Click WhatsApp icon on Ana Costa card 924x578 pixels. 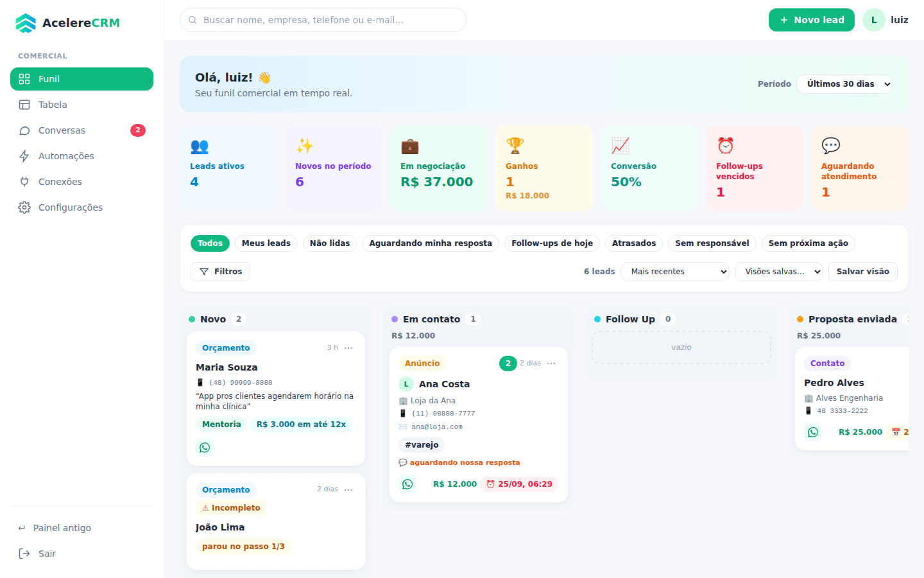point(407,484)
